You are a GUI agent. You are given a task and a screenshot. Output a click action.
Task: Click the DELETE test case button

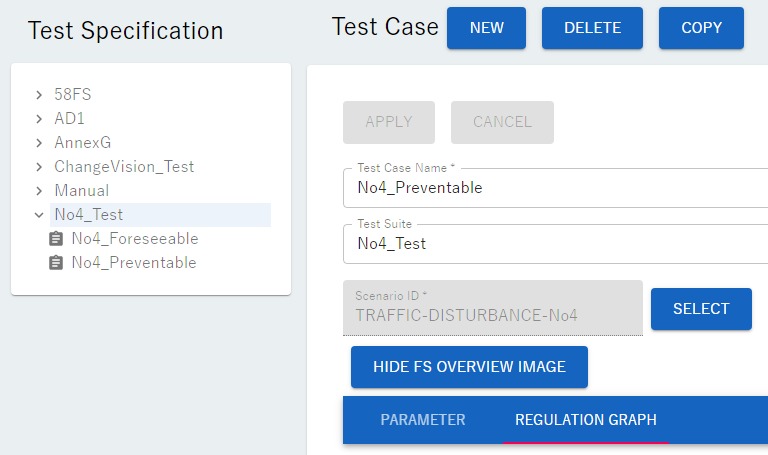[592, 28]
